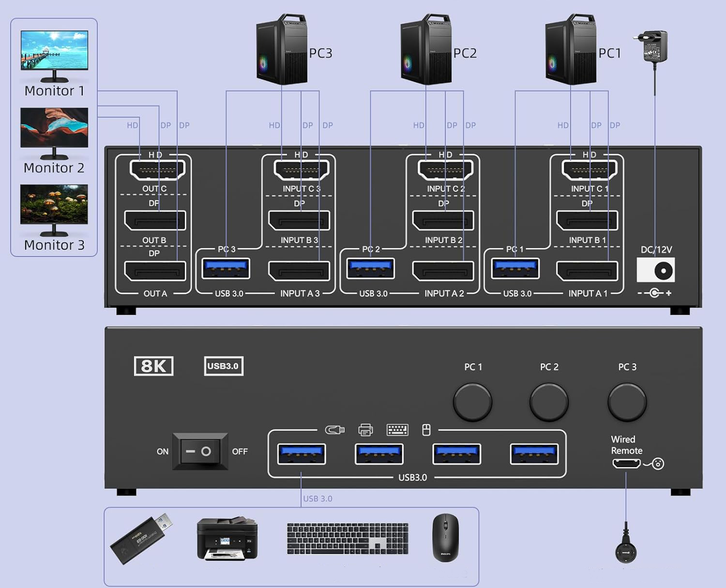Click the 8K badge on the front panel

(153, 366)
